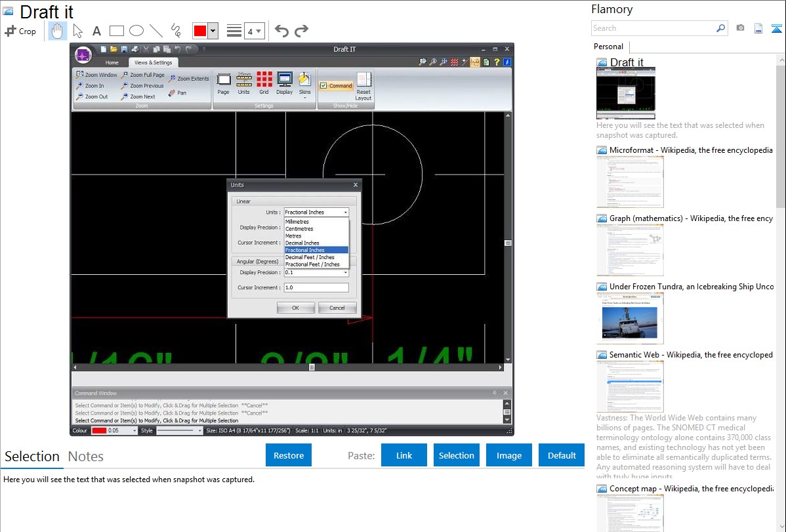The image size is (786, 532).
Task: Pick the ellipse drawing tool
Action: tap(136, 31)
